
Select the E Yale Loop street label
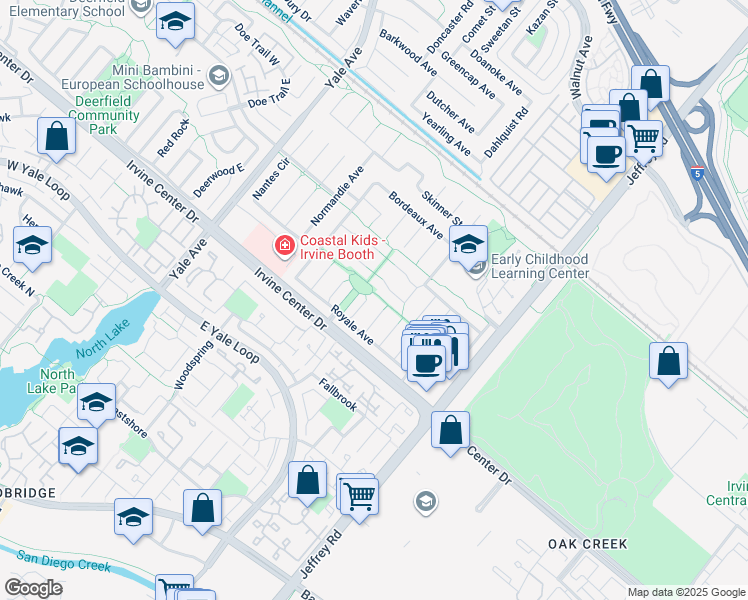click(229, 342)
